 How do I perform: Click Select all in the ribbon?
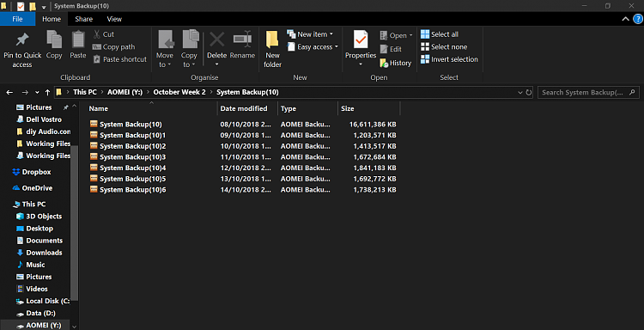click(440, 34)
